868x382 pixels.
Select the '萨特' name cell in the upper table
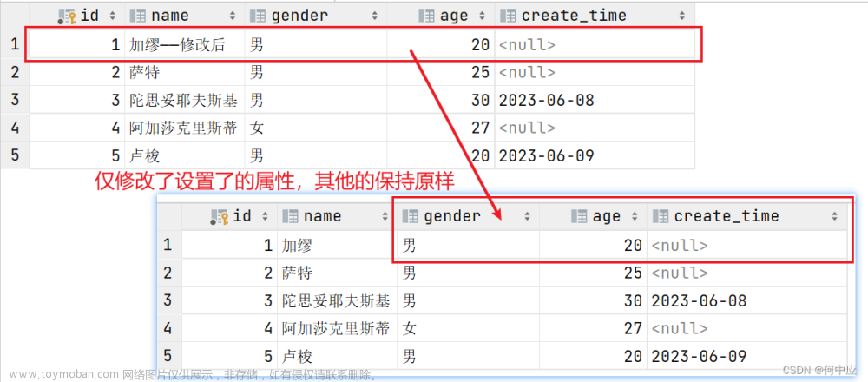tap(185, 73)
